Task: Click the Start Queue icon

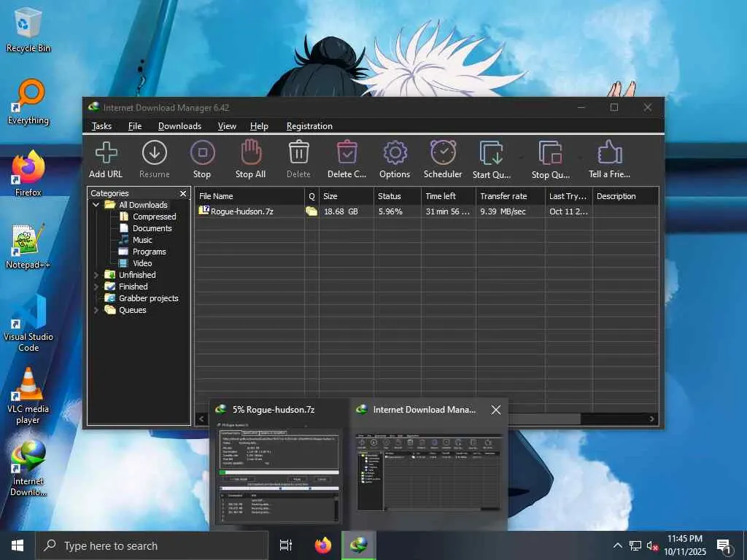Action: 492,153
